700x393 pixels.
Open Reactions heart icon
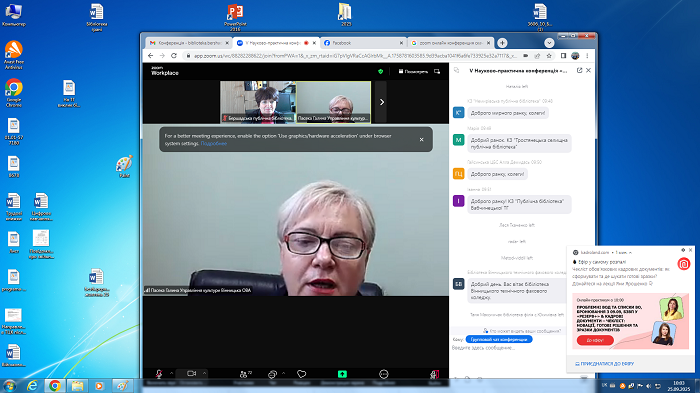(302, 374)
